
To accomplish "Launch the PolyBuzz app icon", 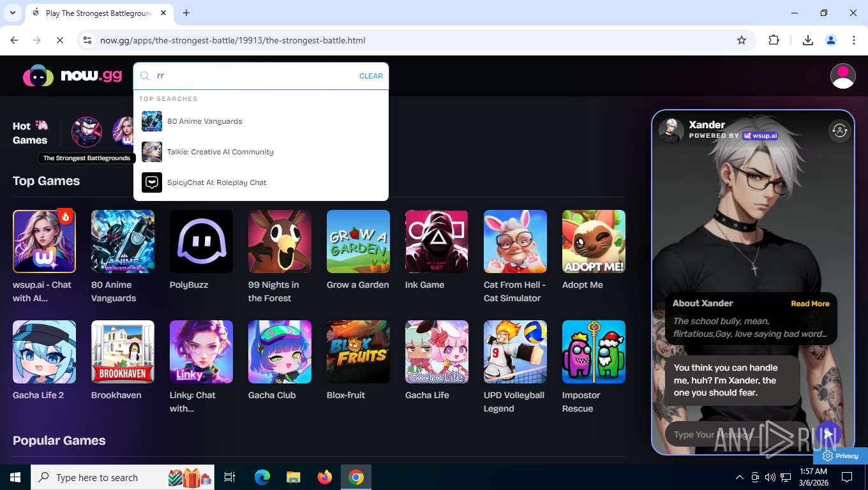I will (x=201, y=241).
